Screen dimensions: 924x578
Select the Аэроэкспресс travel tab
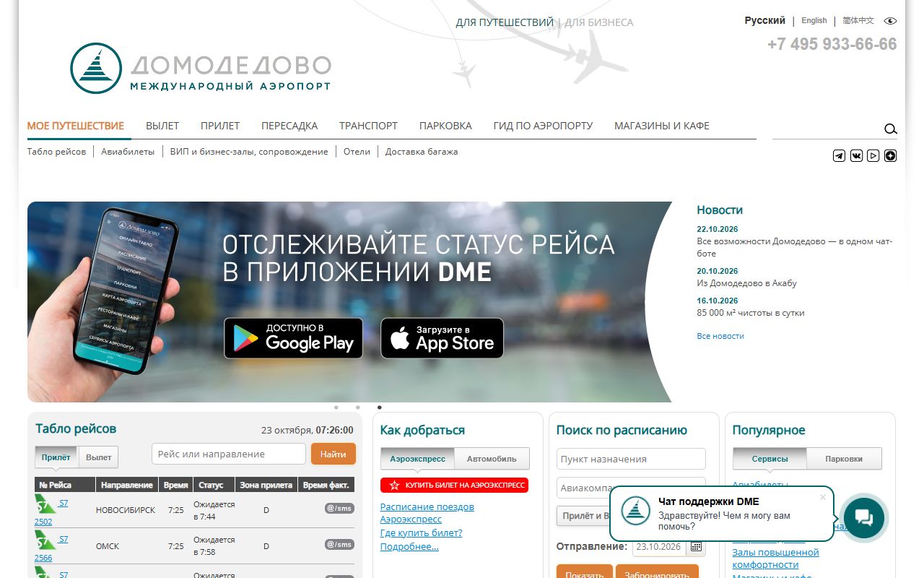tap(418, 459)
